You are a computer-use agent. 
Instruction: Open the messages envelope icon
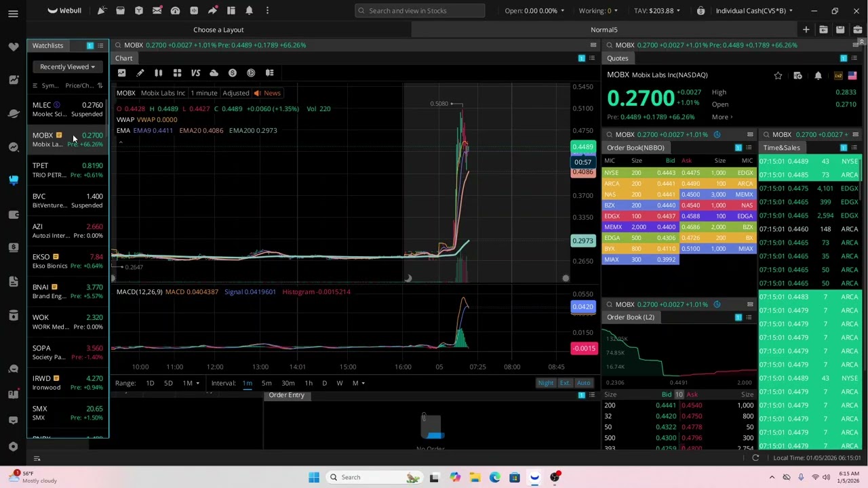pos(157,10)
